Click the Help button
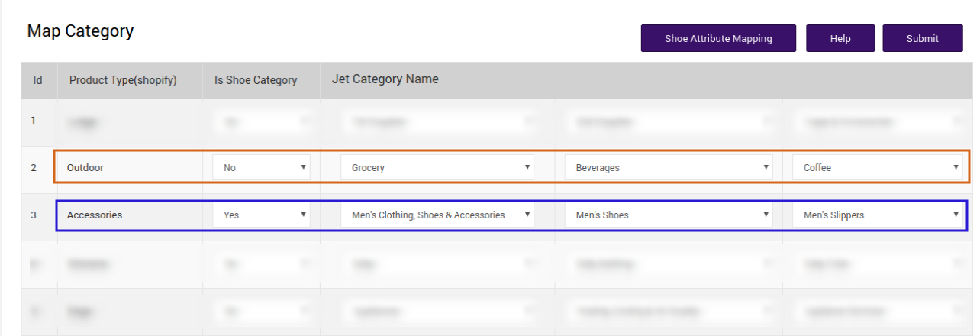Image resolution: width=980 pixels, height=336 pixels. (840, 38)
